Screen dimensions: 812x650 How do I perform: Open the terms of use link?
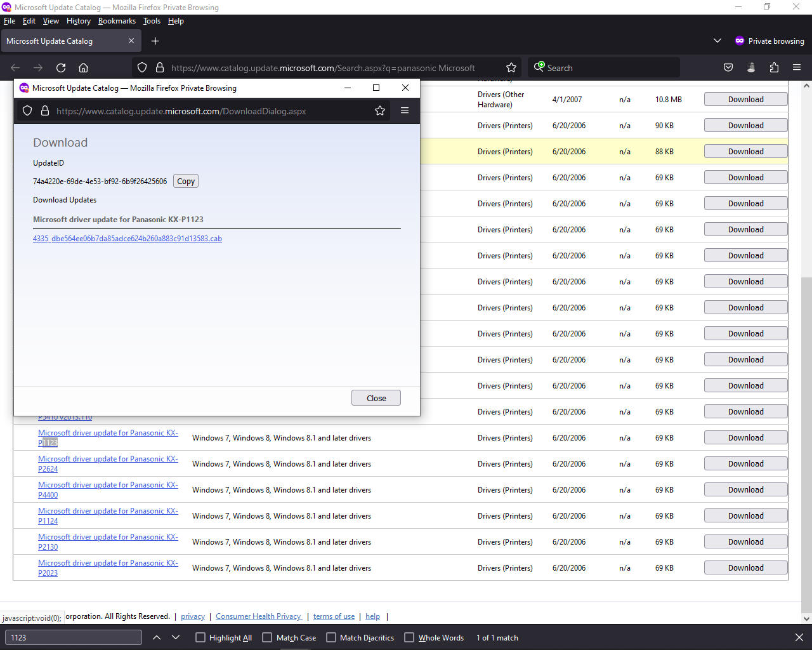pyautogui.click(x=334, y=616)
